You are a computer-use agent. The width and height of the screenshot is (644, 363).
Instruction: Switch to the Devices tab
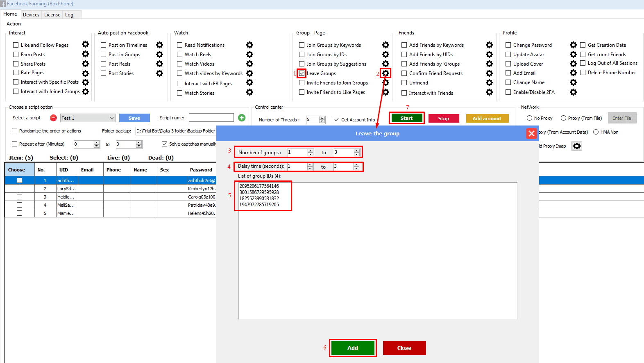point(31,14)
